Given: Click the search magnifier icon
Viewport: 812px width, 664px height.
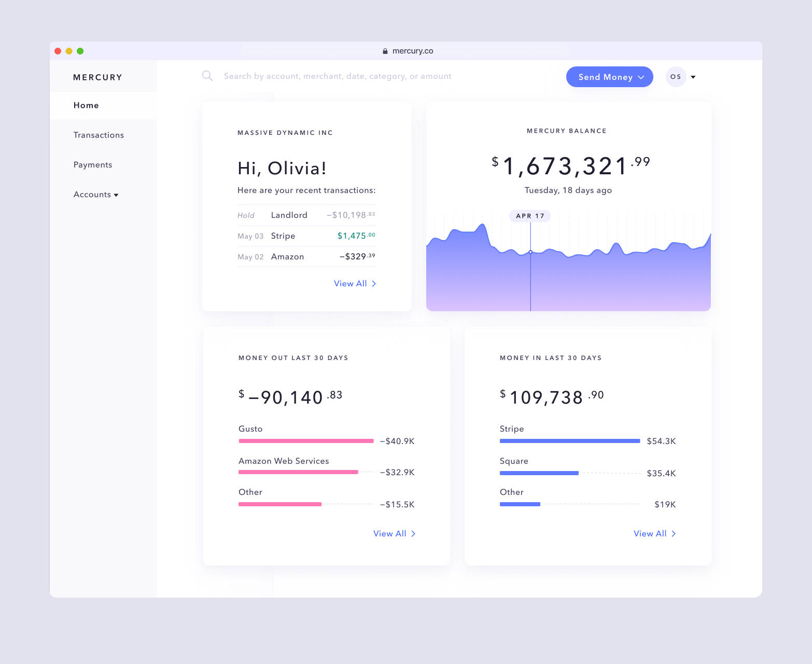Looking at the screenshot, I should [x=207, y=76].
